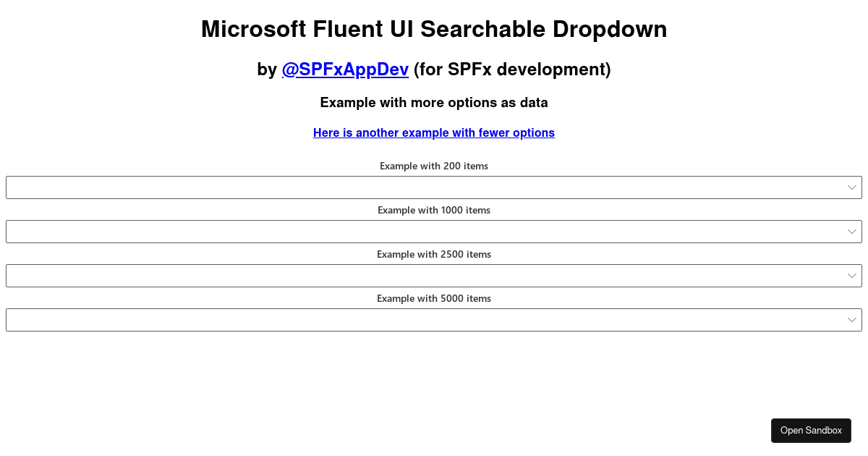The image size is (868, 456).
Task: Open the @SPFxAppDev profile link
Action: pos(345,69)
